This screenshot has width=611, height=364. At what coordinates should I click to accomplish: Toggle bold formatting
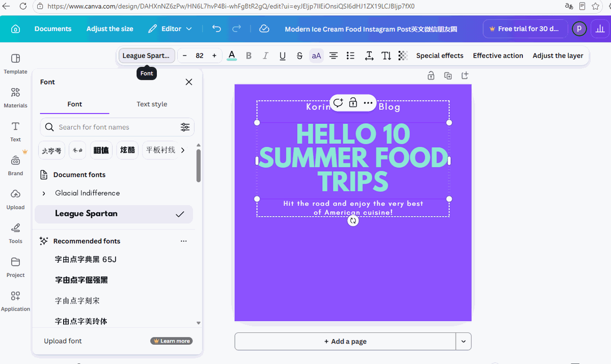pyautogui.click(x=248, y=55)
